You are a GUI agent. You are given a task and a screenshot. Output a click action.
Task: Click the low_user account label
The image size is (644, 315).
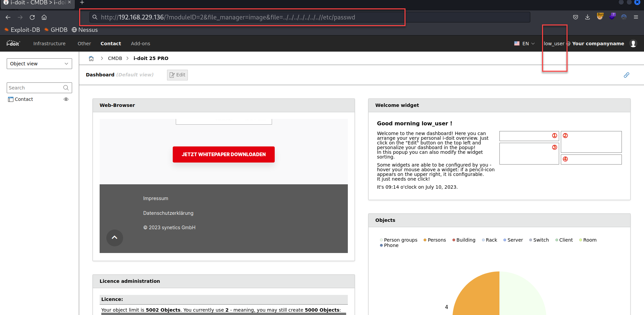(x=554, y=44)
